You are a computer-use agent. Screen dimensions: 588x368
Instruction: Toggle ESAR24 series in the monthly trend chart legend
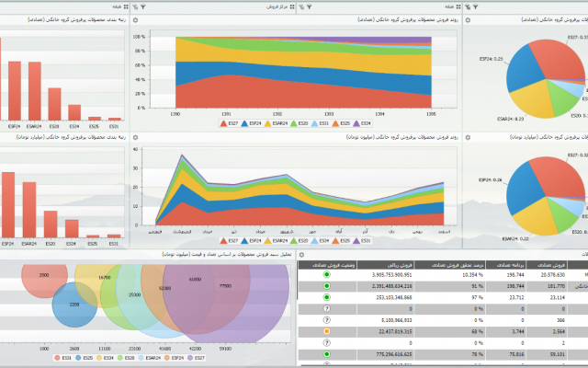point(276,241)
